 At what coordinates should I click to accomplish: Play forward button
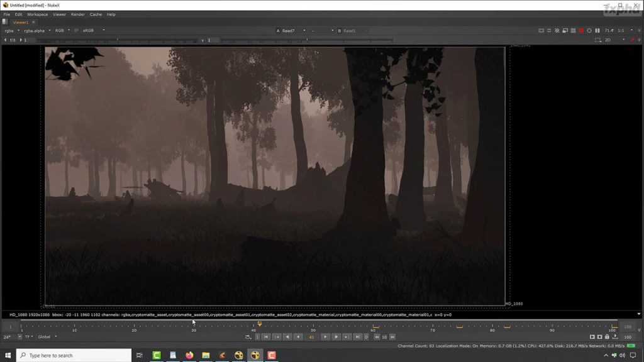coord(325,337)
